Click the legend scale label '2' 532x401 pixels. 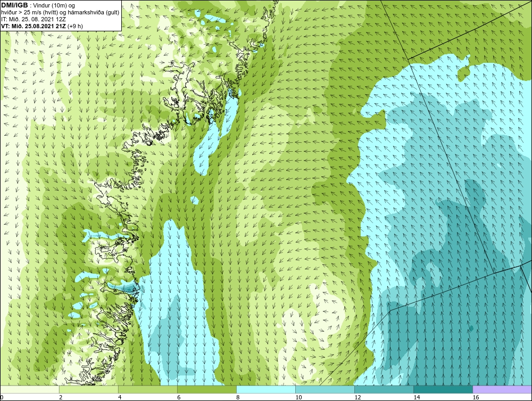point(61,397)
